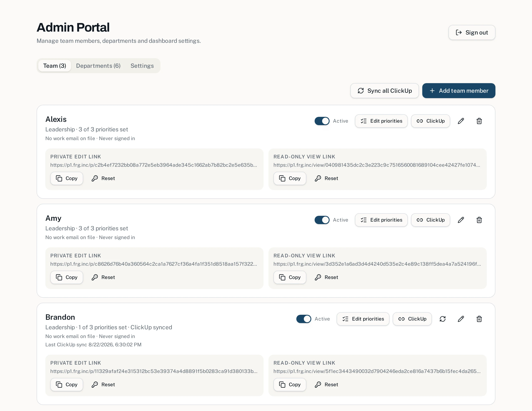Open the Departments (6) tab
The image size is (532, 411).
tap(98, 66)
